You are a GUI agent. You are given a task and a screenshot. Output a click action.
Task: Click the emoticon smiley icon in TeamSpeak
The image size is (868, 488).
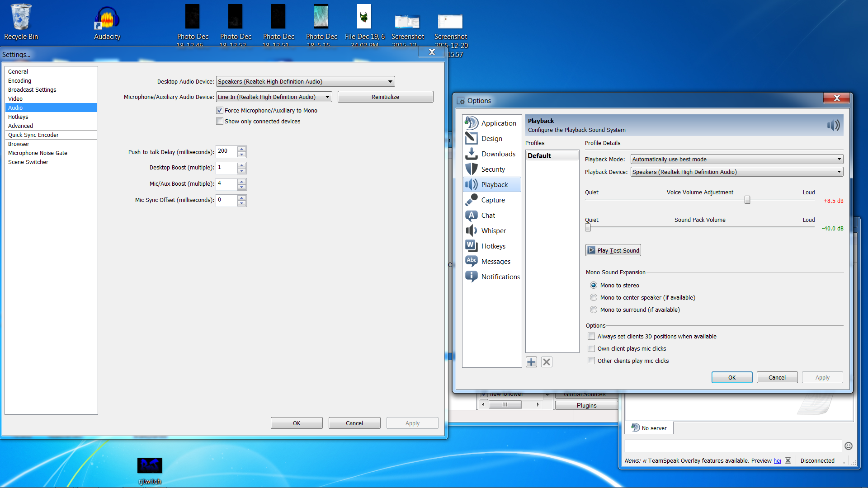pyautogui.click(x=849, y=446)
